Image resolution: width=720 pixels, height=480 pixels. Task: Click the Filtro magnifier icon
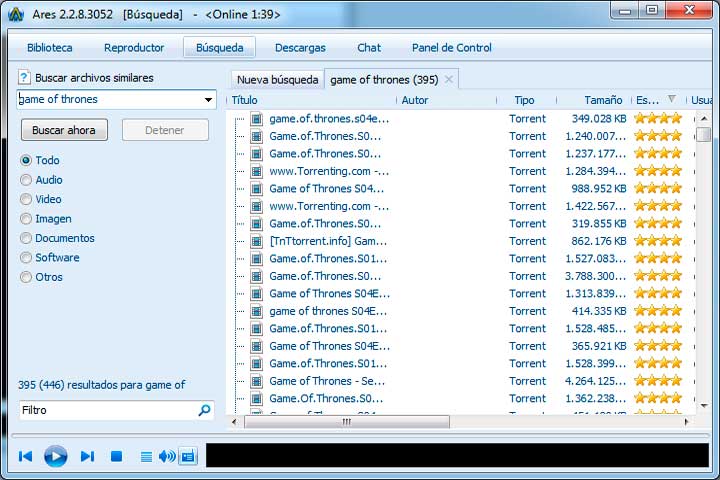coord(204,410)
